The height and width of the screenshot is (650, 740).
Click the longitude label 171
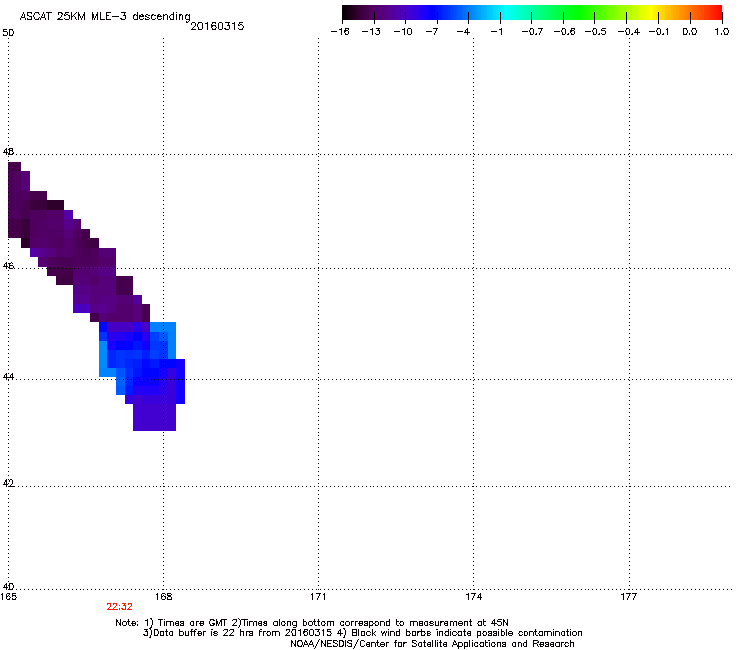click(x=318, y=597)
